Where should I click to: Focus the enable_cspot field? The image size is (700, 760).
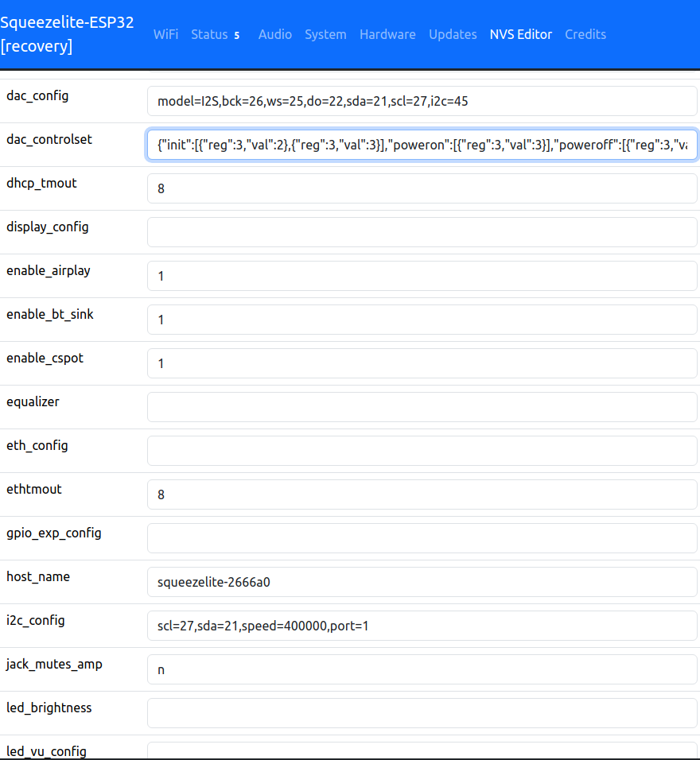pos(422,363)
